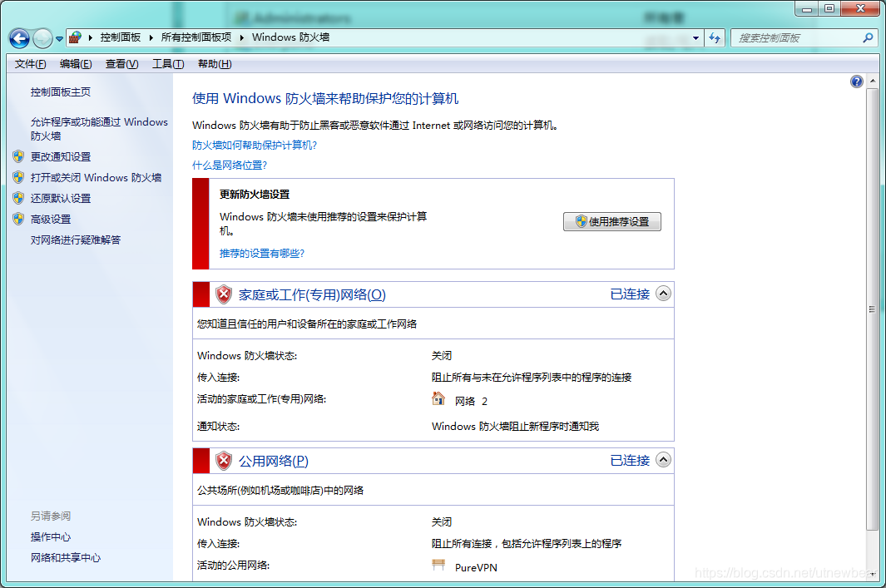Click the shield icon beside 更改通知设置
This screenshot has height=588, width=886.
(18, 156)
